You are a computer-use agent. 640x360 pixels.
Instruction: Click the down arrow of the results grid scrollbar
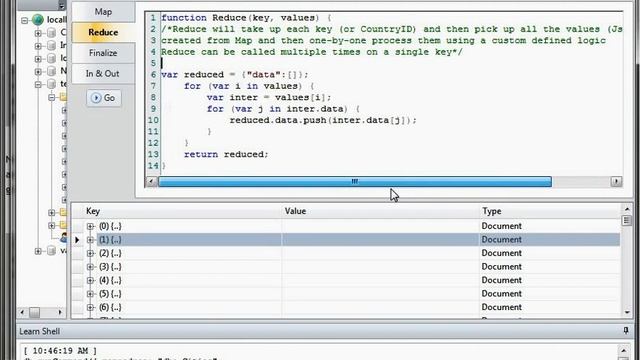(627, 313)
